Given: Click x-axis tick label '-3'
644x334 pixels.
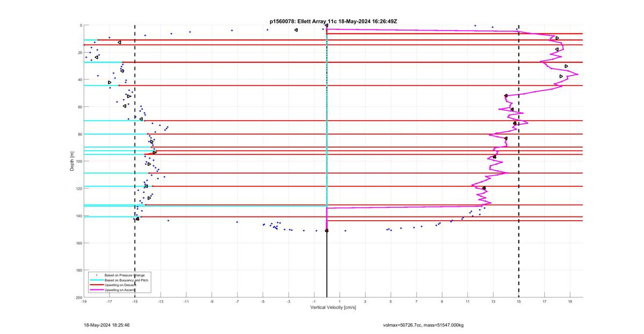Looking at the screenshot, I should (288, 302).
